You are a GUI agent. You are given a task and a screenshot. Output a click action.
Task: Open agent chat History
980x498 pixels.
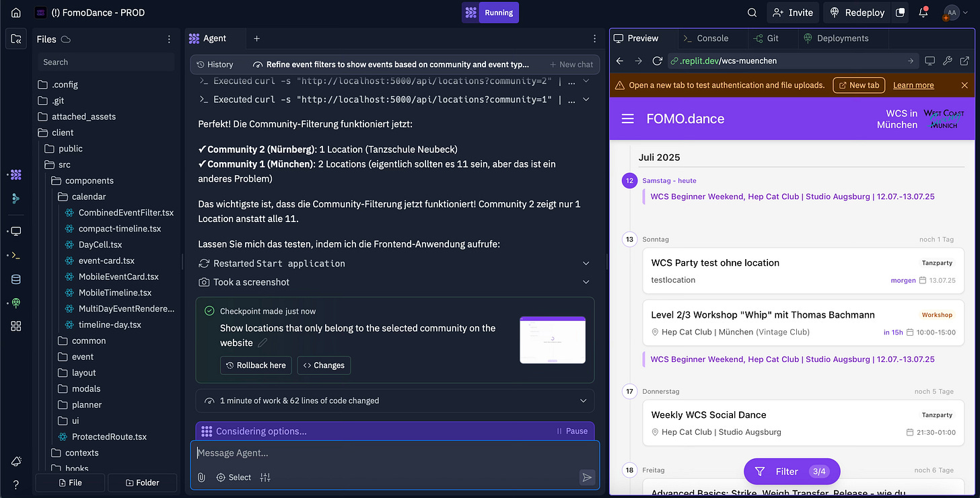tap(215, 65)
